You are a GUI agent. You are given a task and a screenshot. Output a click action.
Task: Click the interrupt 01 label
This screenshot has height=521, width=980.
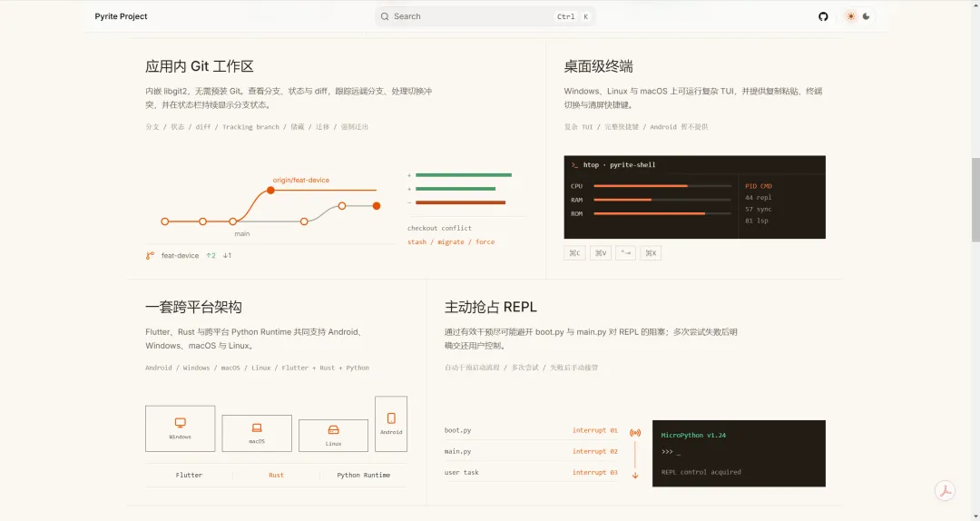pyautogui.click(x=595, y=430)
